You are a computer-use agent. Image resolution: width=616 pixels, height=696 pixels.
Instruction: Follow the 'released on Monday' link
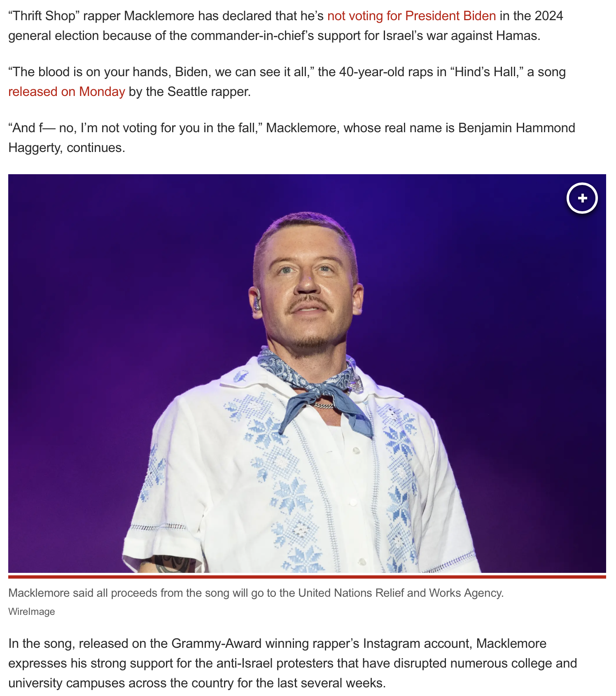67,91
